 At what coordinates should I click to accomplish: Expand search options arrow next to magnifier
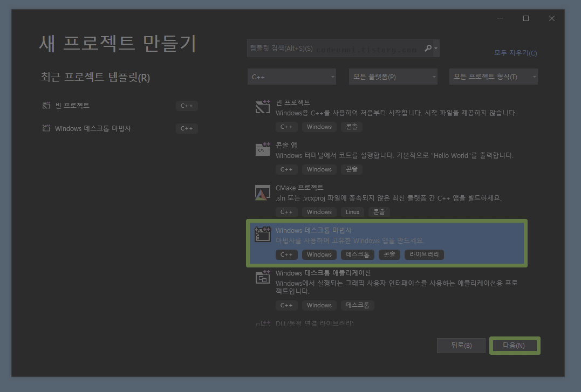[x=436, y=49]
